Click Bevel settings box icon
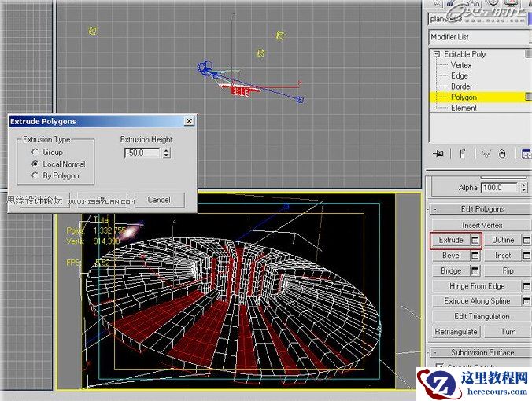The height and width of the screenshot is (401, 532). click(x=475, y=256)
